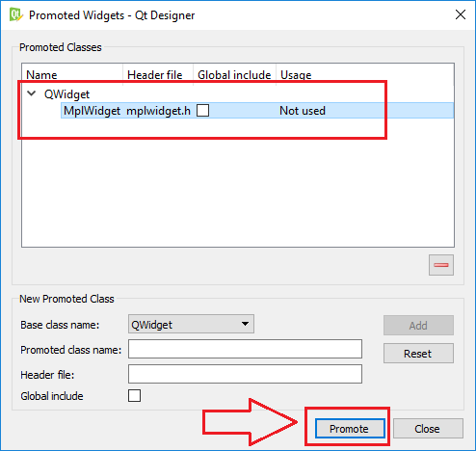This screenshot has height=451, width=476.
Task: Click the Global include column header
Action: pyautogui.click(x=234, y=75)
